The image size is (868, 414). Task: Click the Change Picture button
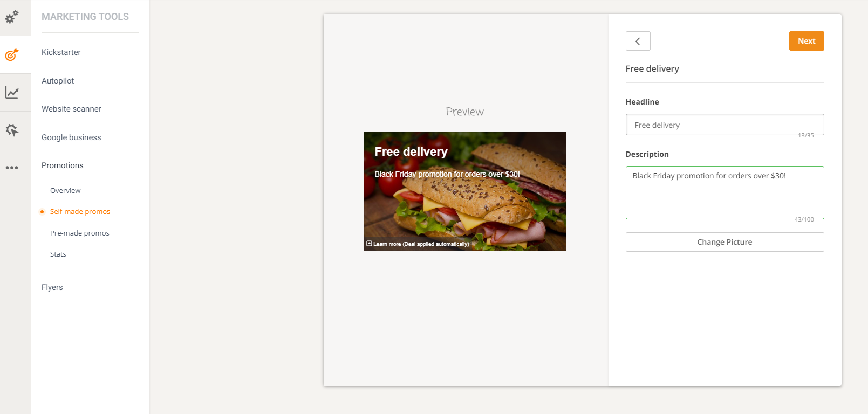point(725,242)
